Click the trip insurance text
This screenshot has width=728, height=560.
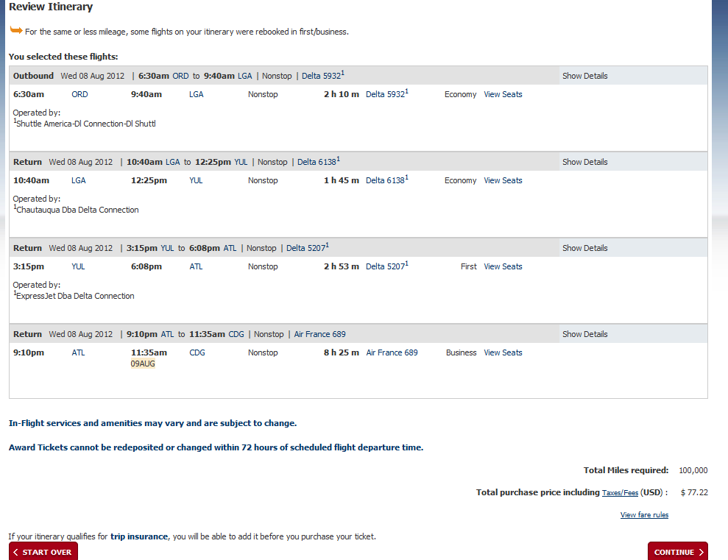(139, 536)
